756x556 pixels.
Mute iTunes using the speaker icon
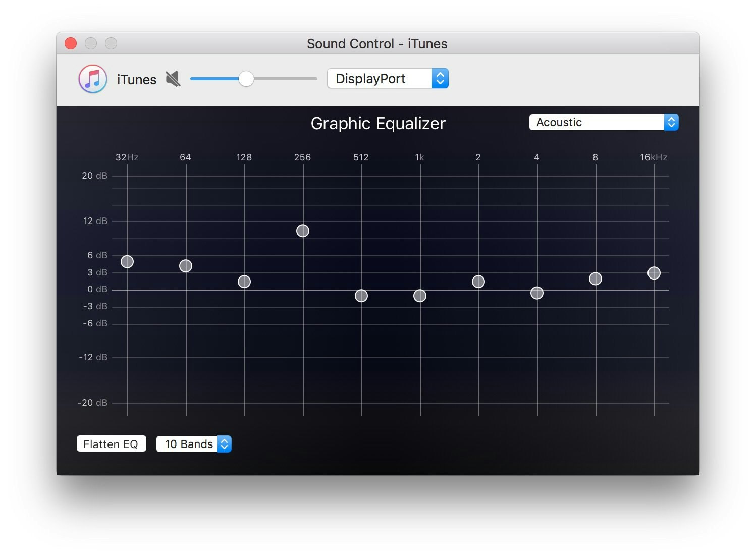(172, 79)
